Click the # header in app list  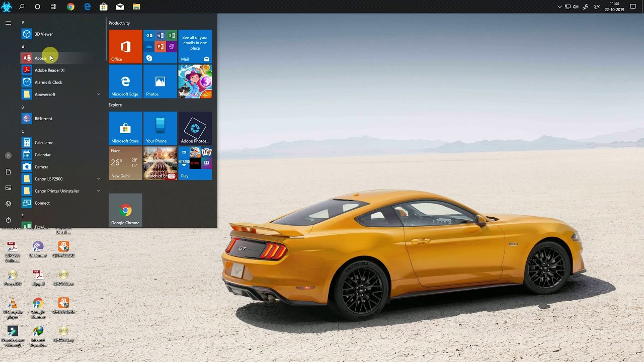click(x=23, y=23)
